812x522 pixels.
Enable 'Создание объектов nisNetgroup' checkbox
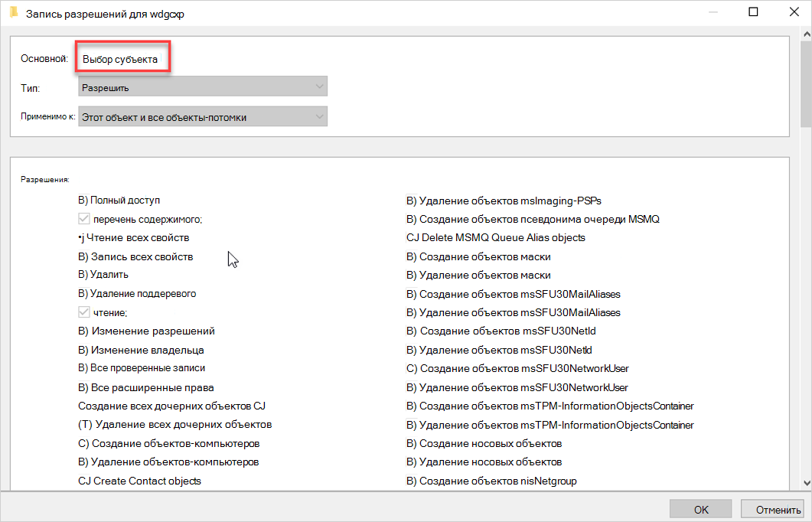(412, 481)
